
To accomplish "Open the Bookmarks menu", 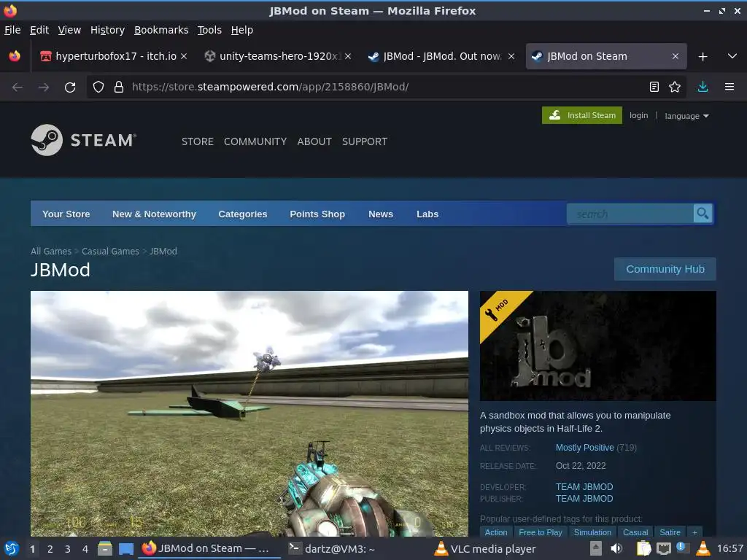I will (x=161, y=30).
